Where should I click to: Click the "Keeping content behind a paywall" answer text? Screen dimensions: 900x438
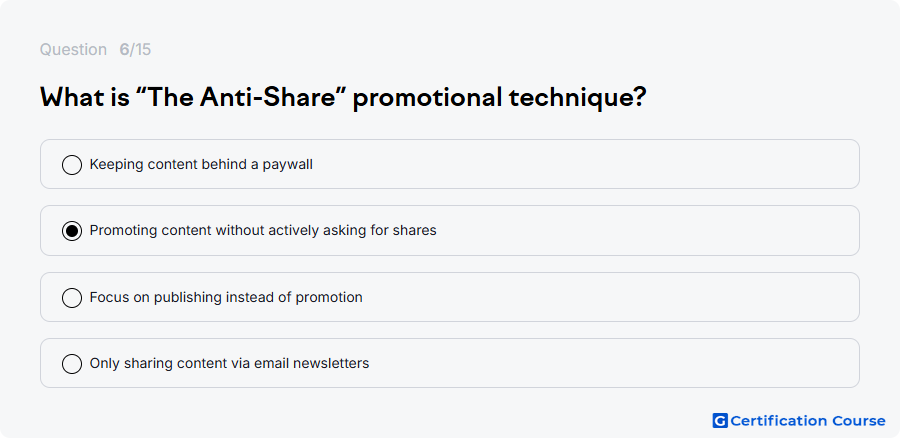(x=201, y=165)
